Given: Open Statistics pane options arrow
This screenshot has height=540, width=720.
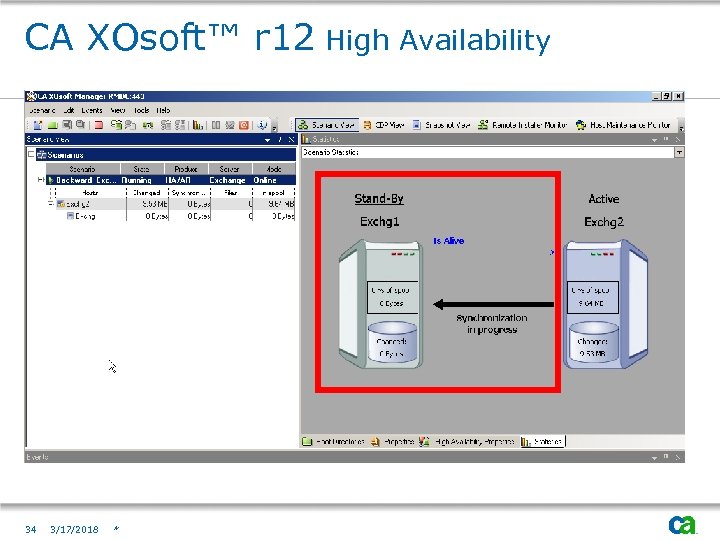Looking at the screenshot, I should pyautogui.click(x=654, y=140).
